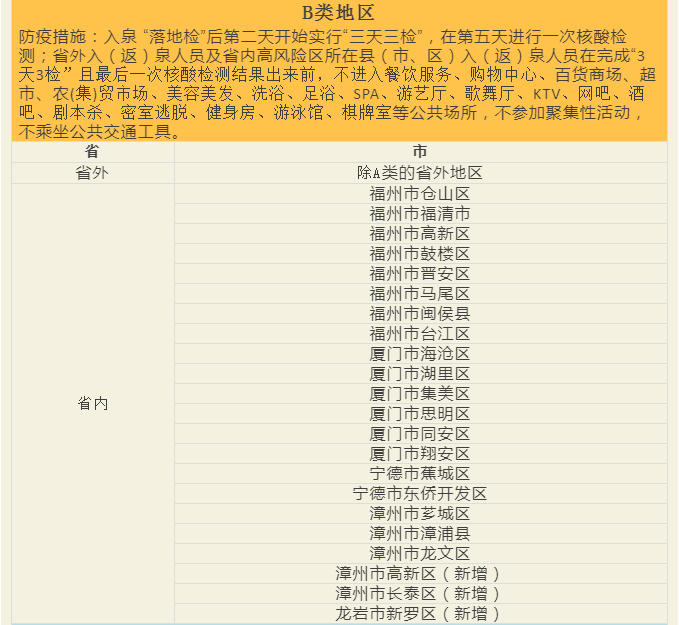Click the B类地区 title heading
This screenshot has height=625, width=679.
click(x=338, y=13)
